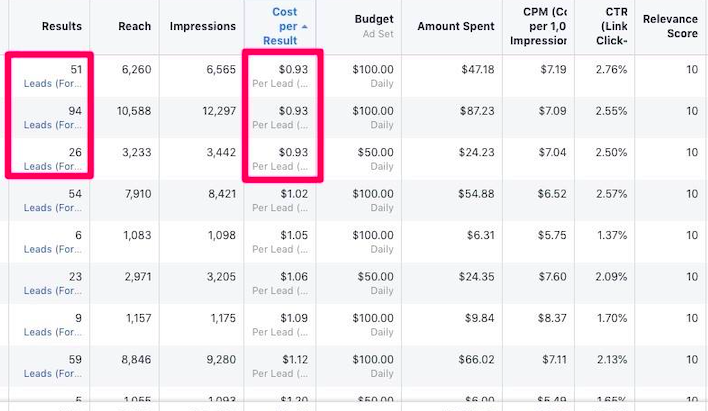Open Leads link under 94 results
The height and width of the screenshot is (411, 708).
point(53,125)
